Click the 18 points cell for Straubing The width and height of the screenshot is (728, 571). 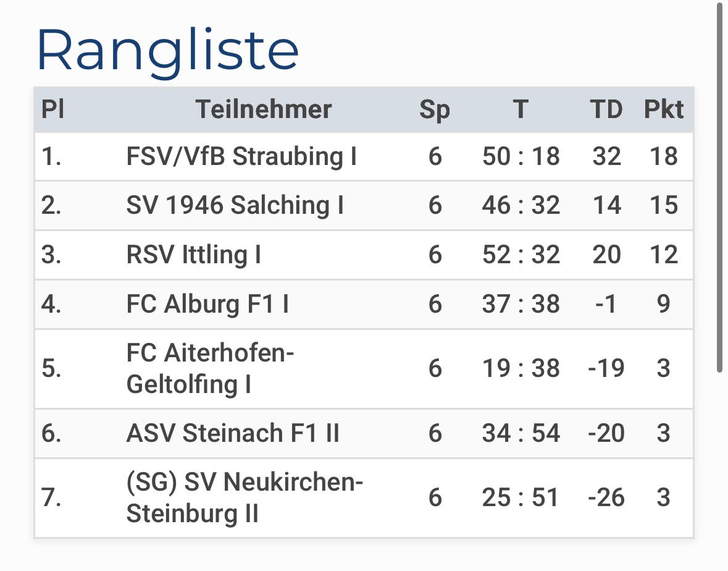point(663,156)
